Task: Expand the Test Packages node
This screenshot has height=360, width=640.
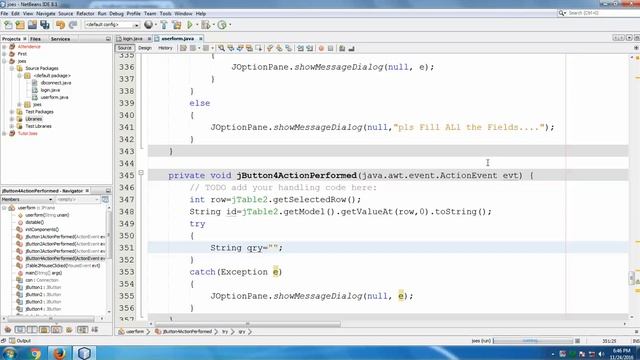Action: tap(12, 112)
